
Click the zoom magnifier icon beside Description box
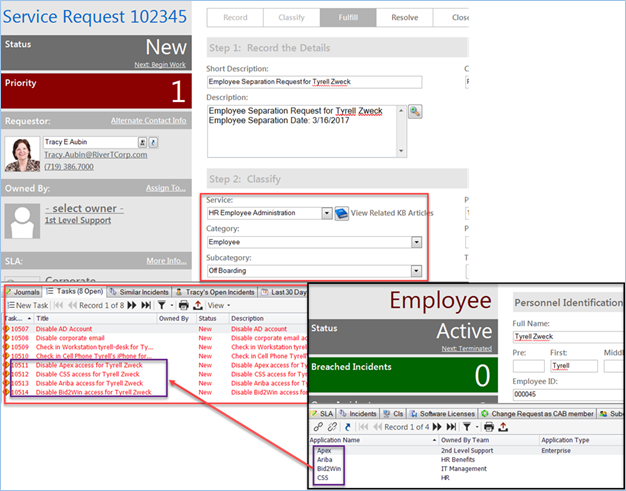click(415, 111)
